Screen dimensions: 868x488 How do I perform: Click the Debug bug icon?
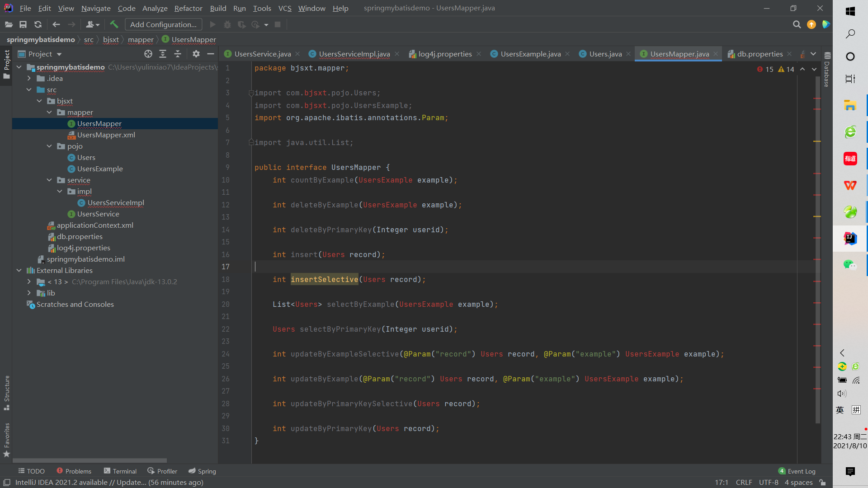(227, 24)
